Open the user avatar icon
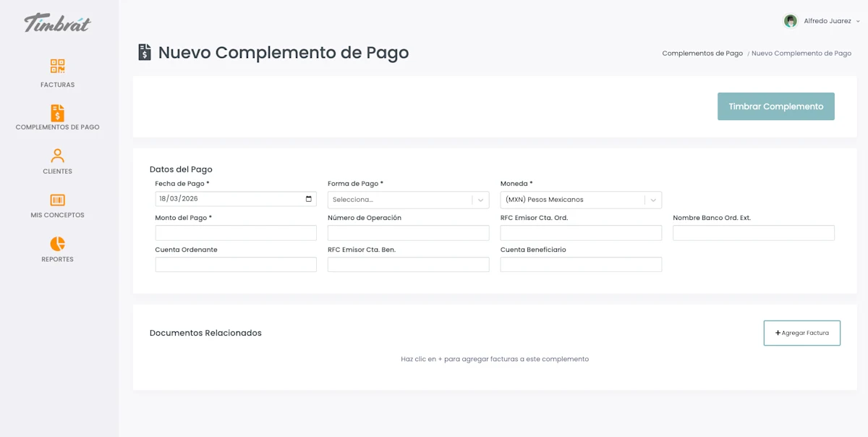Screen dimensions: 868x437 coord(791,20)
